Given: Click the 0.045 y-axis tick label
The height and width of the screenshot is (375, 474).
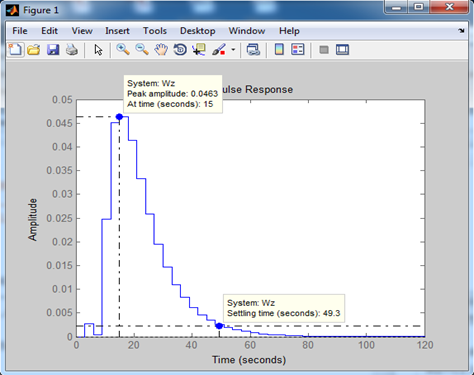Looking at the screenshot, I should click(59, 123).
